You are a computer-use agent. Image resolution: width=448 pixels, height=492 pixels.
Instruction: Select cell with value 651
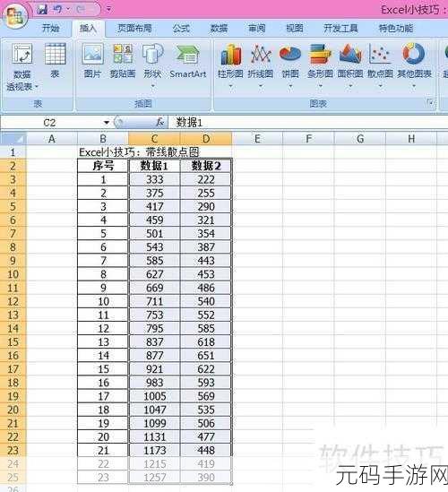(x=206, y=356)
